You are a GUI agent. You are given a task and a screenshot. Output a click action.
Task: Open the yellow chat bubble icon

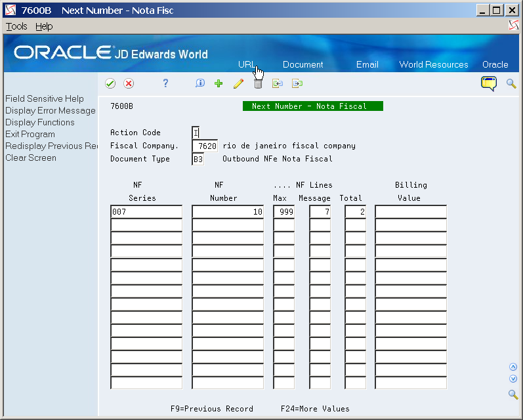tap(489, 83)
